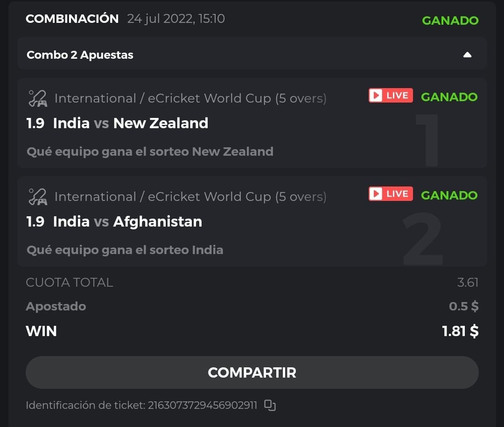Open the India vs New Zealand match
The image size is (504, 427).
pyautogui.click(x=131, y=123)
